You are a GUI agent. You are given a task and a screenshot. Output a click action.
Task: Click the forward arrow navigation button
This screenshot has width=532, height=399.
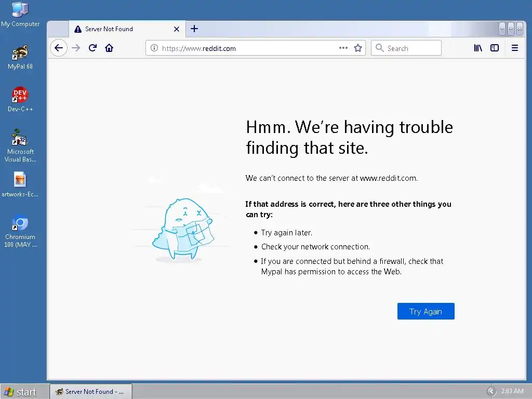pos(76,48)
